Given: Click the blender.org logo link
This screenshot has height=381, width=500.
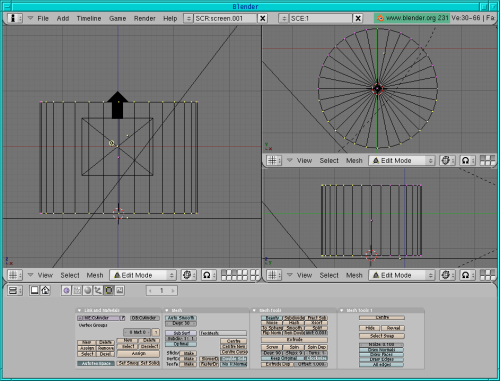Looking at the screenshot, I should click(412, 18).
